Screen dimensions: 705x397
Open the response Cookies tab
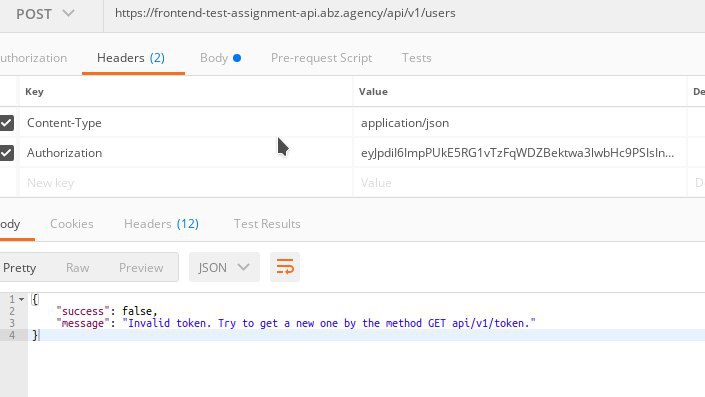pyautogui.click(x=71, y=224)
